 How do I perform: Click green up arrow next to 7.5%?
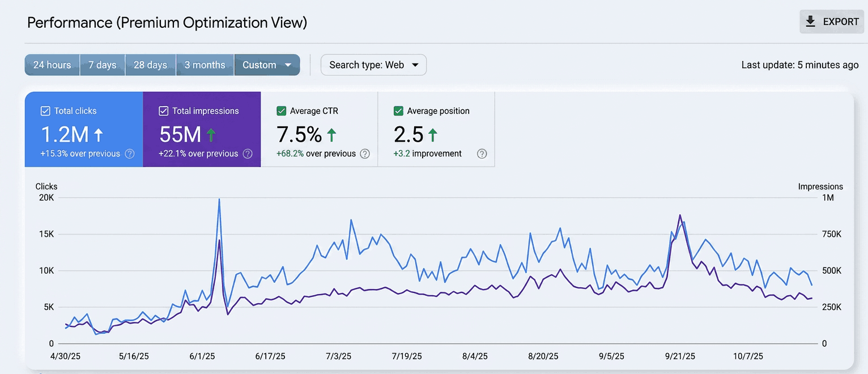pyautogui.click(x=331, y=135)
